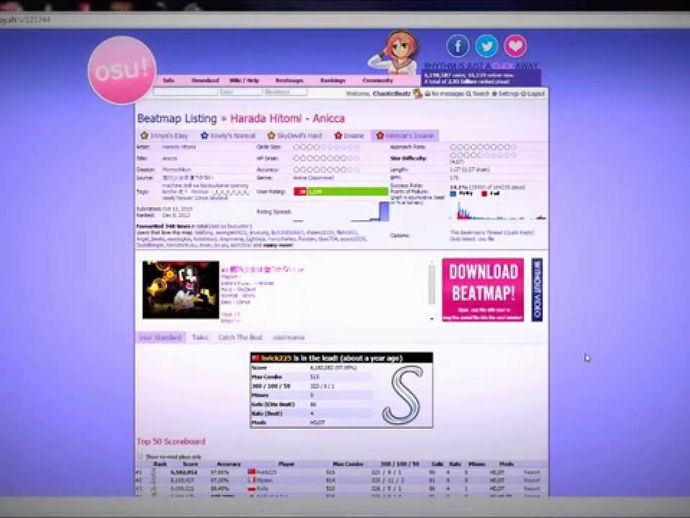Click the Beatmap Listing breadcrumb link
Screen dimensions: 690x518
point(177,118)
